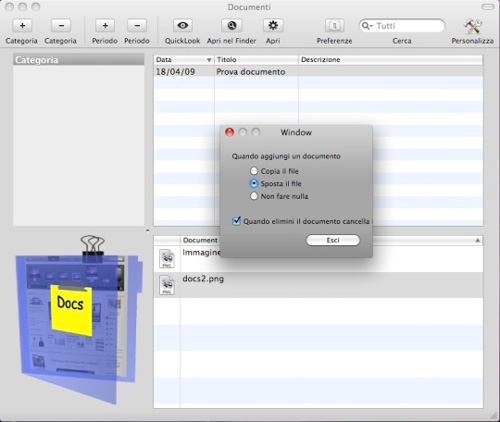Click the Esci button in dialog
500x422 pixels.
click(x=333, y=240)
